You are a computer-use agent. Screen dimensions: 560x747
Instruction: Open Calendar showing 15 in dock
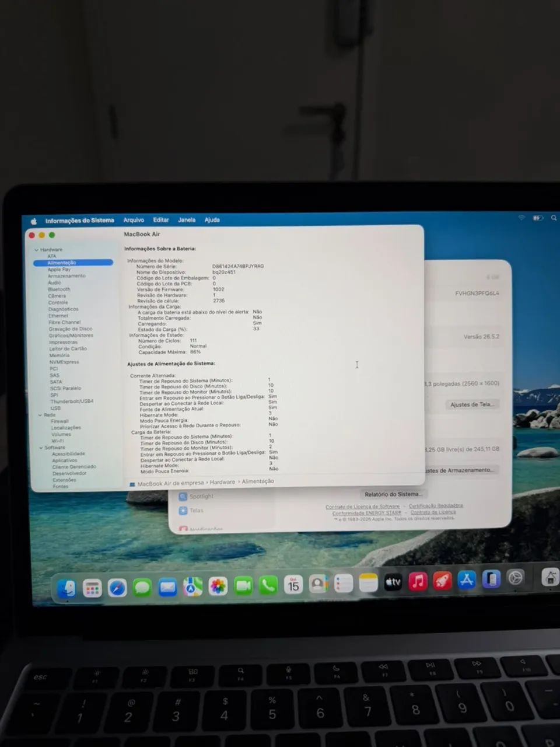[293, 584]
